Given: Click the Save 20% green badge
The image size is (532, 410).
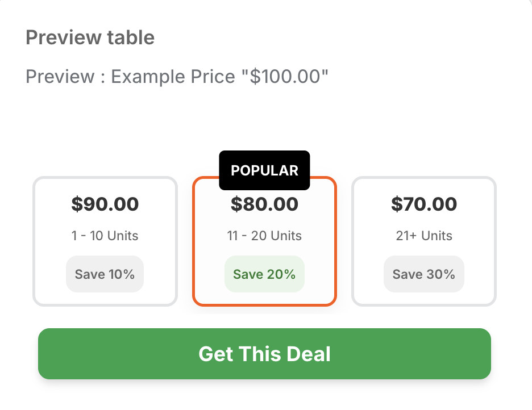Looking at the screenshot, I should (264, 274).
